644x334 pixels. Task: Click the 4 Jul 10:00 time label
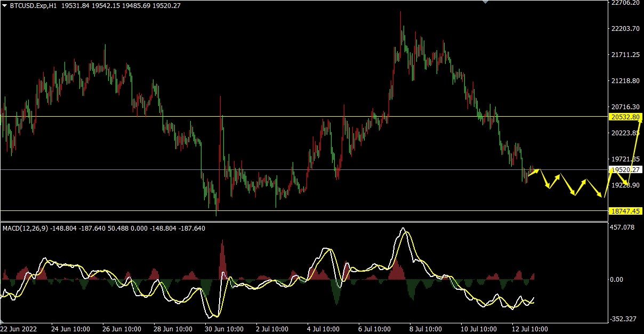pyautogui.click(x=324, y=329)
